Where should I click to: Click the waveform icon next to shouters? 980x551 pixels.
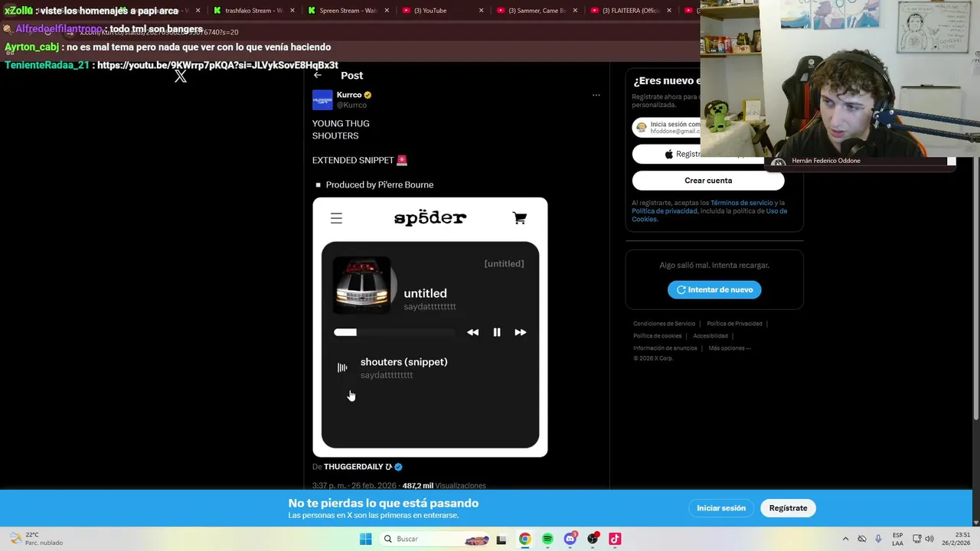click(x=342, y=368)
